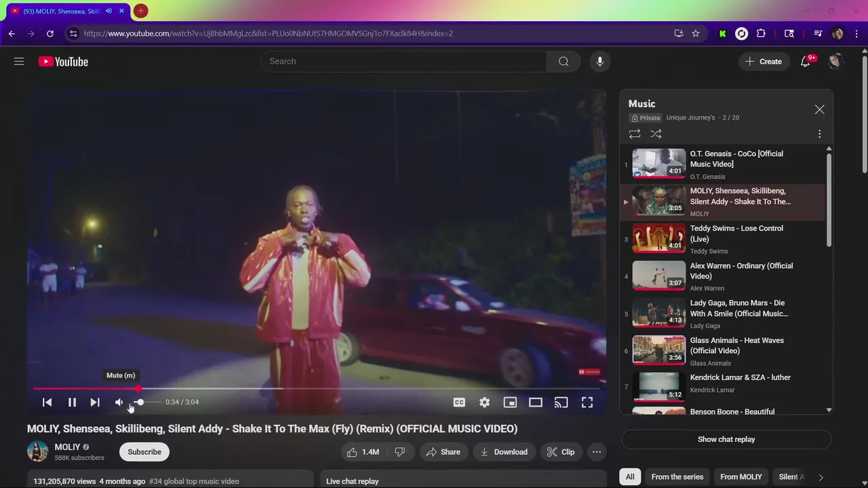Open the Live chat replay section

coord(462,479)
